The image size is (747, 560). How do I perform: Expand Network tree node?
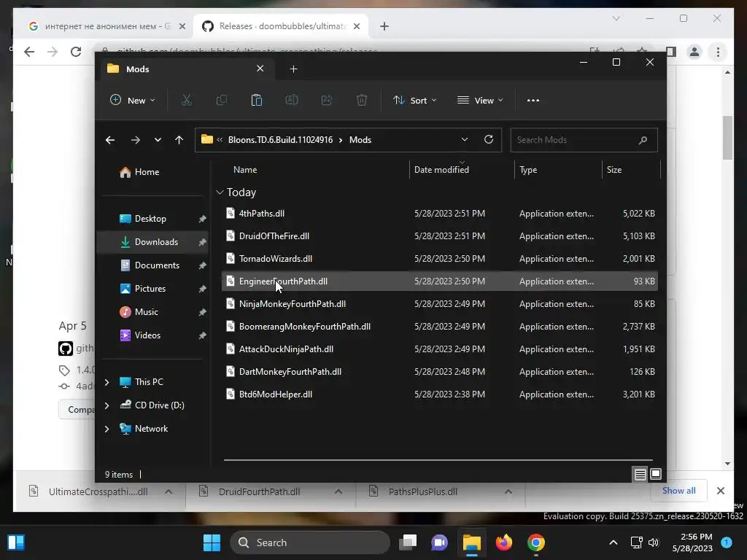tap(107, 429)
